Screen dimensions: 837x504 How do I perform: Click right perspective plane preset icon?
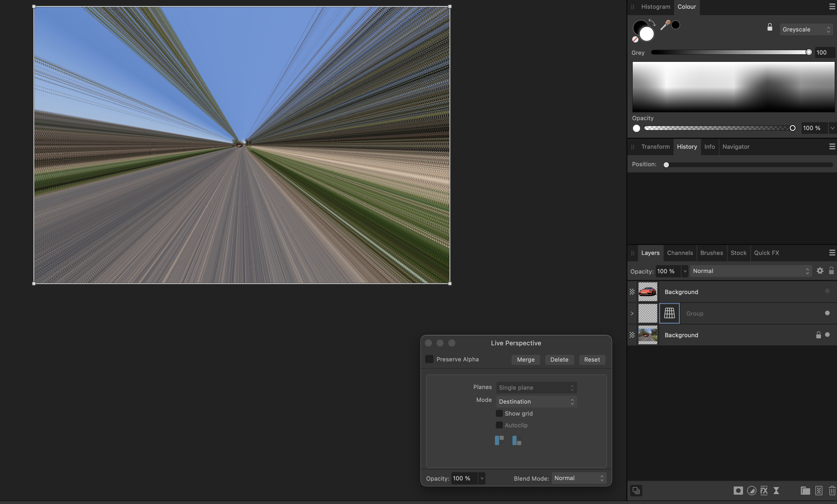[x=517, y=440]
